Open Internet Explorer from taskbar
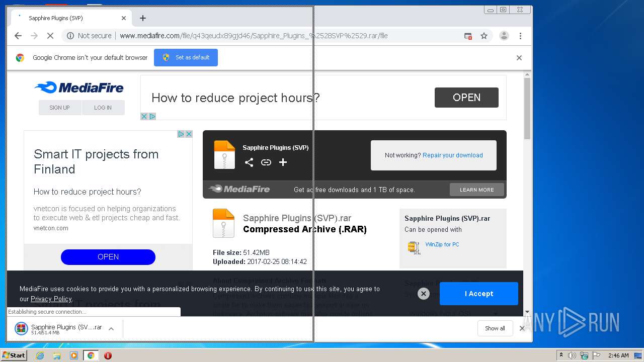The height and width of the screenshot is (362, 644). (x=40, y=355)
